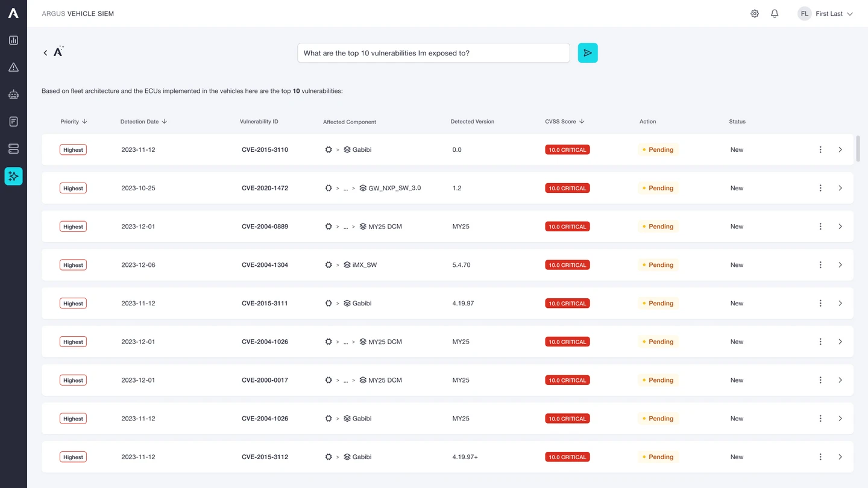Click detection date 2023-10-25

138,188
